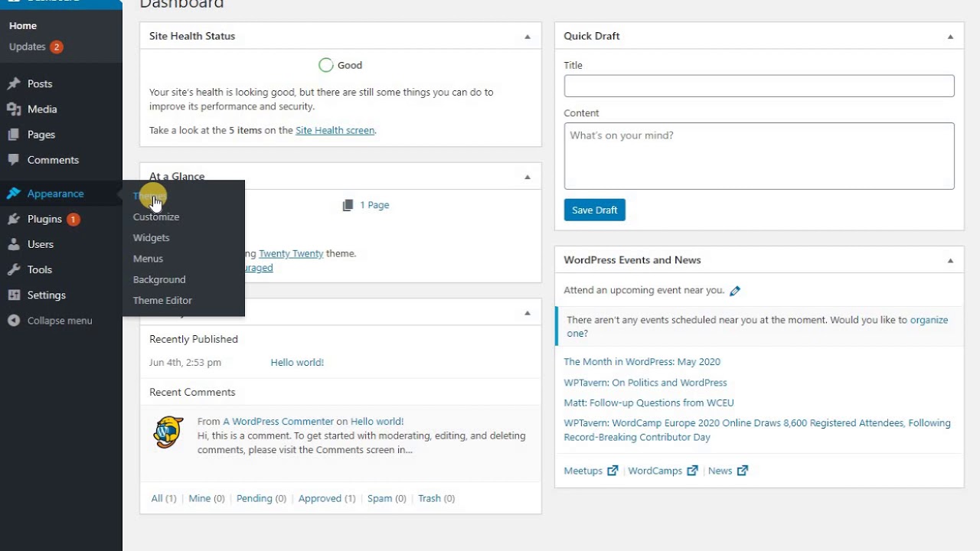Open Theme Editor from the Appearance submenu
Screen dimensions: 980x551
(162, 301)
